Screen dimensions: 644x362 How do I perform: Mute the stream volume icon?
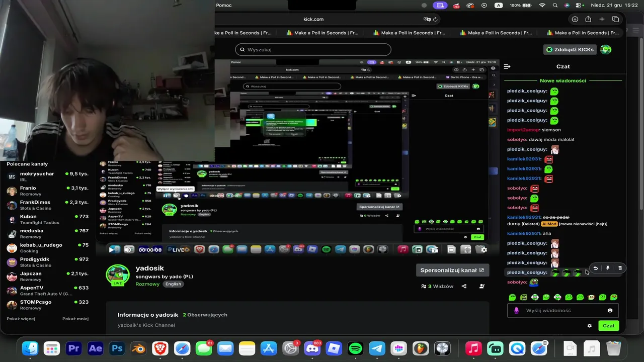(x=128, y=249)
